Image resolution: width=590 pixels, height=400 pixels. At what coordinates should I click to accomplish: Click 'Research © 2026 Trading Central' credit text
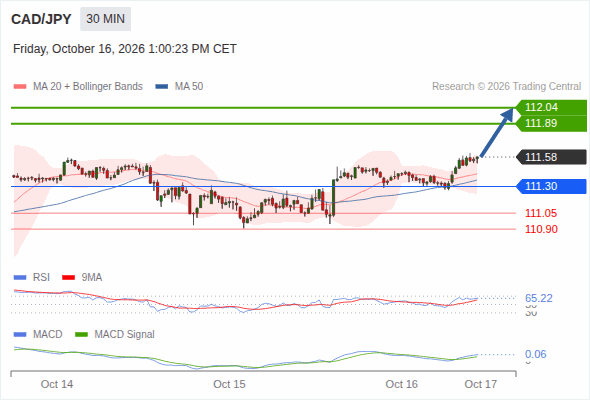coord(506,87)
